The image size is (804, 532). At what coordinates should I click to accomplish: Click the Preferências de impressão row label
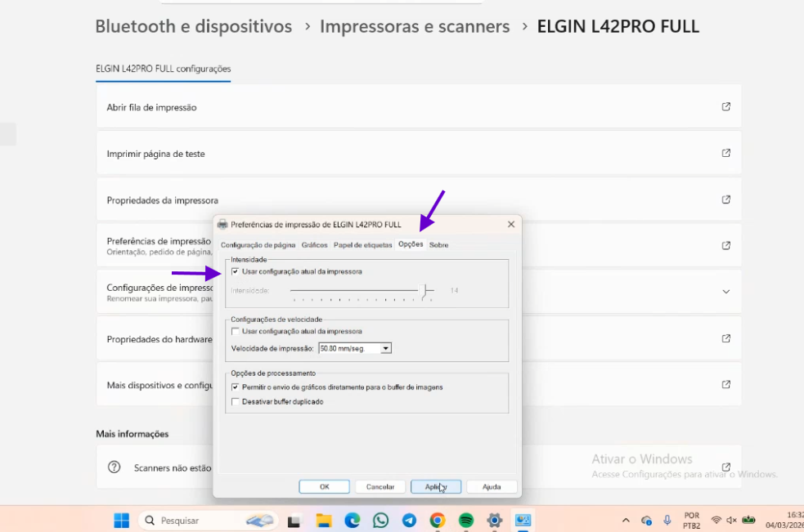pyautogui.click(x=159, y=241)
